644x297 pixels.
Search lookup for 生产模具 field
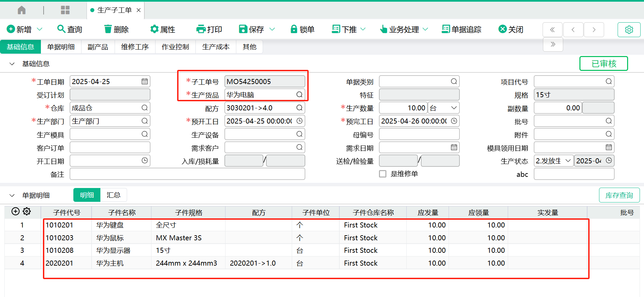[145, 134]
